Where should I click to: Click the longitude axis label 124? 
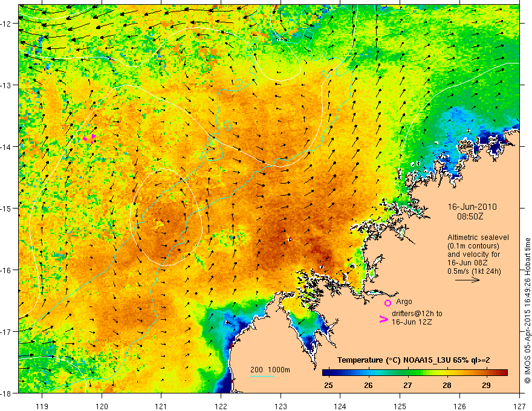pyautogui.click(x=340, y=406)
